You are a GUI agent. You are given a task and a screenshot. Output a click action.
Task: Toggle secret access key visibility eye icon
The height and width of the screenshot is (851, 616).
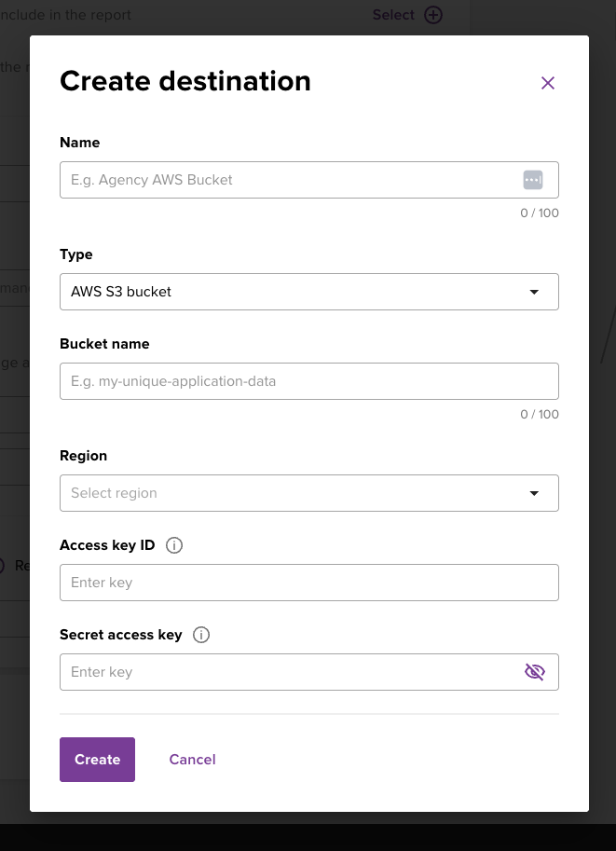[x=534, y=672]
